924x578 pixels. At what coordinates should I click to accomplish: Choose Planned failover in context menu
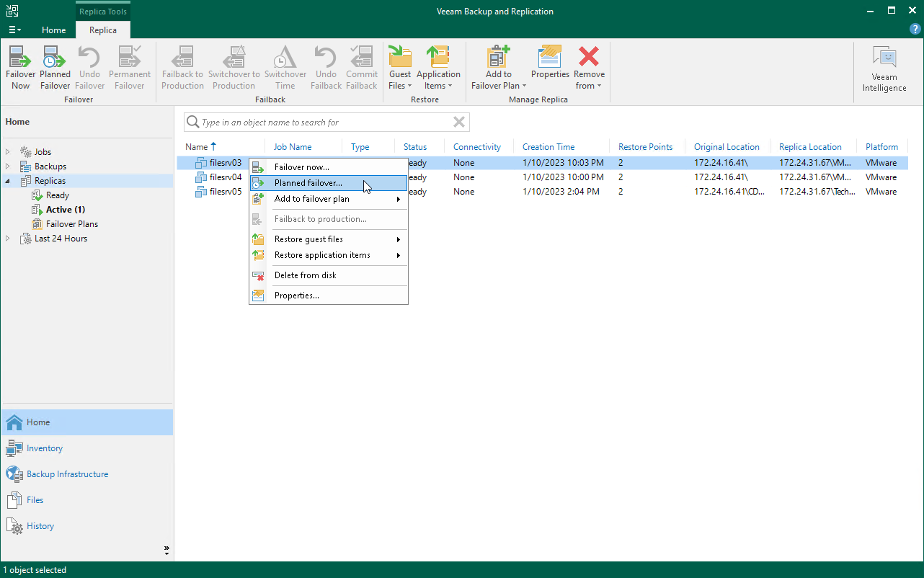329,183
